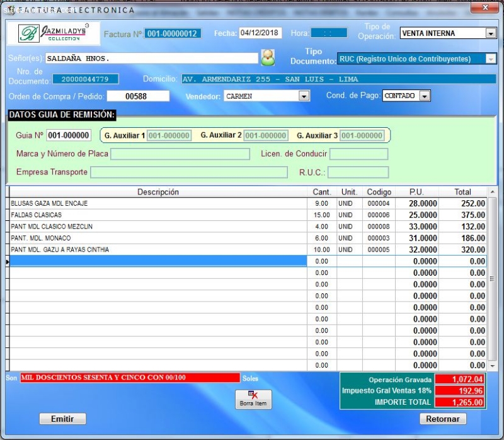Click the G. Auxiliar 3 field
The width and height of the screenshot is (504, 440).
tap(362, 135)
